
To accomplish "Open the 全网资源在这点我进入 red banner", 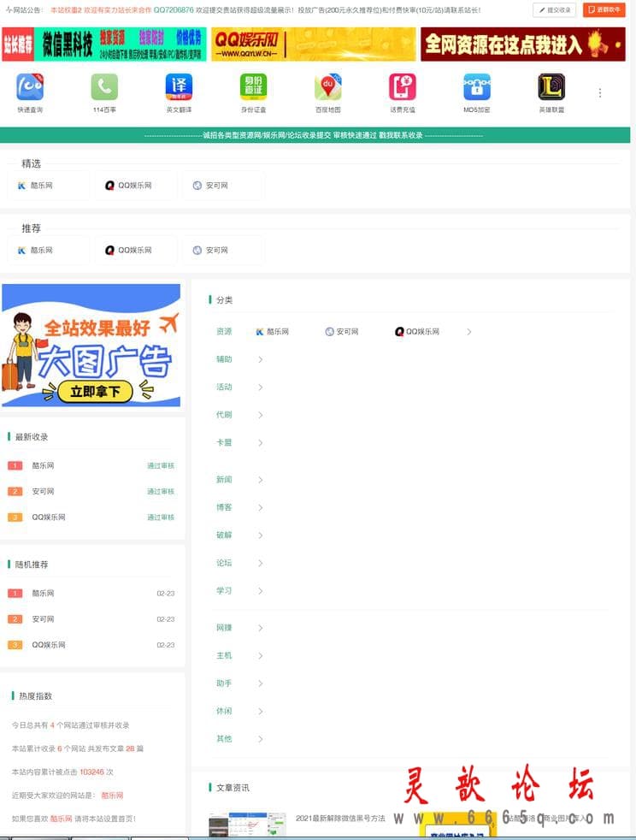I will [x=522, y=44].
